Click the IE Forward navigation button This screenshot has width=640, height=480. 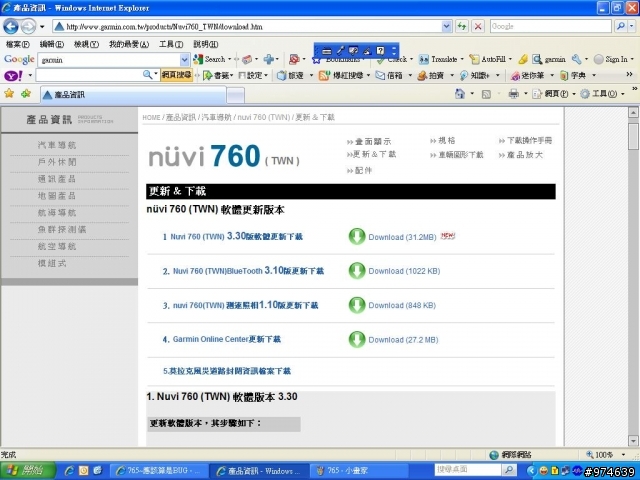click(x=28, y=27)
